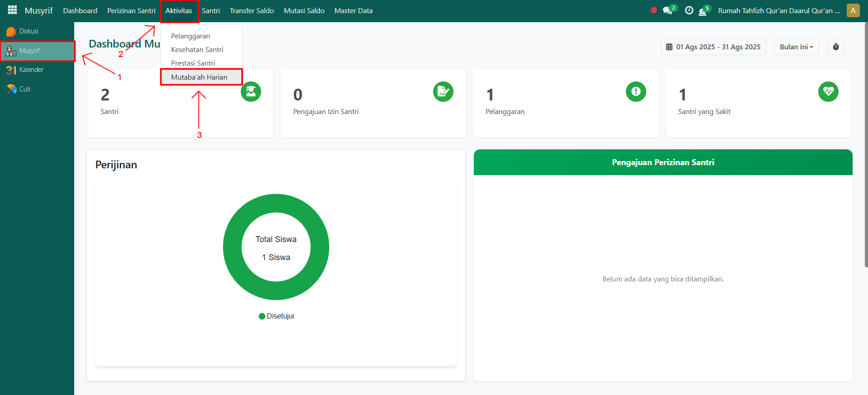Click the date range field 01 Ags 2025
The width and height of the screenshot is (868, 395).
713,47
